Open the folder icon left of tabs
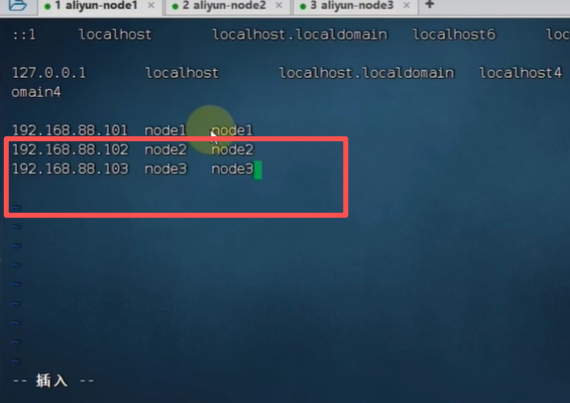This screenshot has height=403, width=570. point(17,5)
